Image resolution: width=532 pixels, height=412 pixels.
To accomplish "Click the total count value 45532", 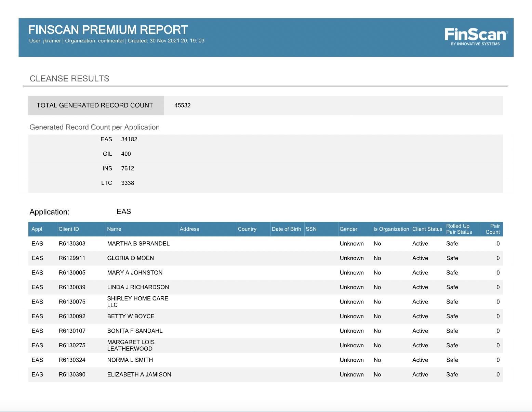I will tap(183, 105).
